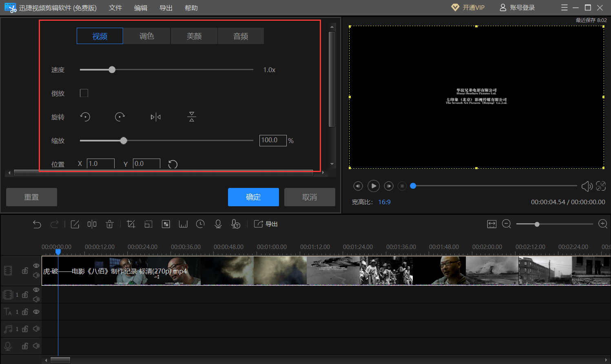The image size is (611, 364).
Task: Click the 缩放 percentage input field
Action: pyautogui.click(x=272, y=141)
